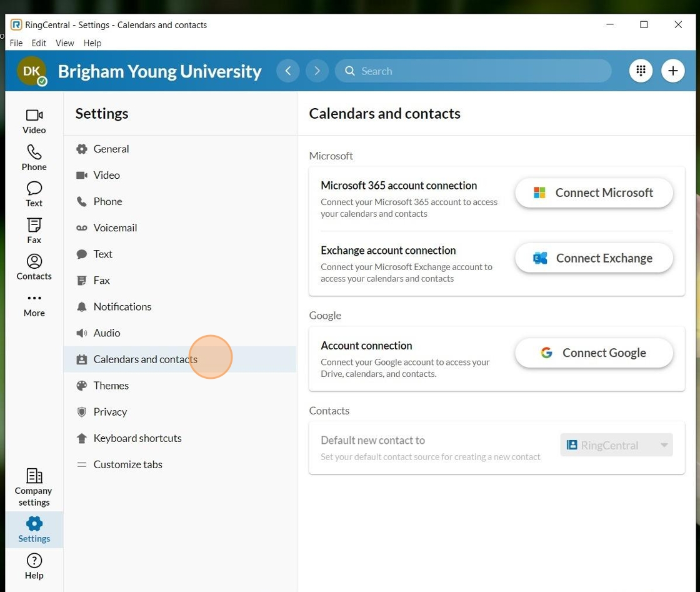Screen dimensions: 700x592
Task: Click the Google Account connection heading
Action: tap(366, 346)
